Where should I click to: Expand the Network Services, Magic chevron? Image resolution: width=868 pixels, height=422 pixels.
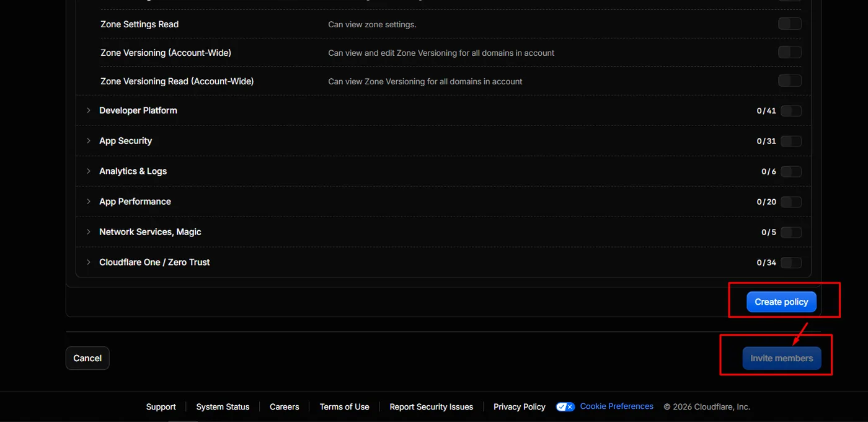pos(89,232)
